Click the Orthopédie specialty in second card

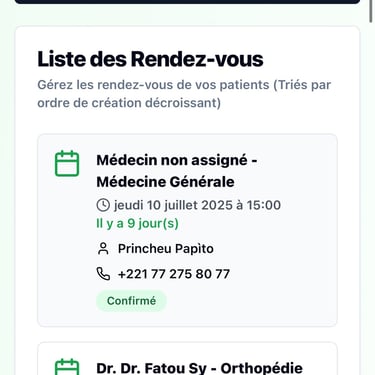pyautogui.click(x=262, y=368)
